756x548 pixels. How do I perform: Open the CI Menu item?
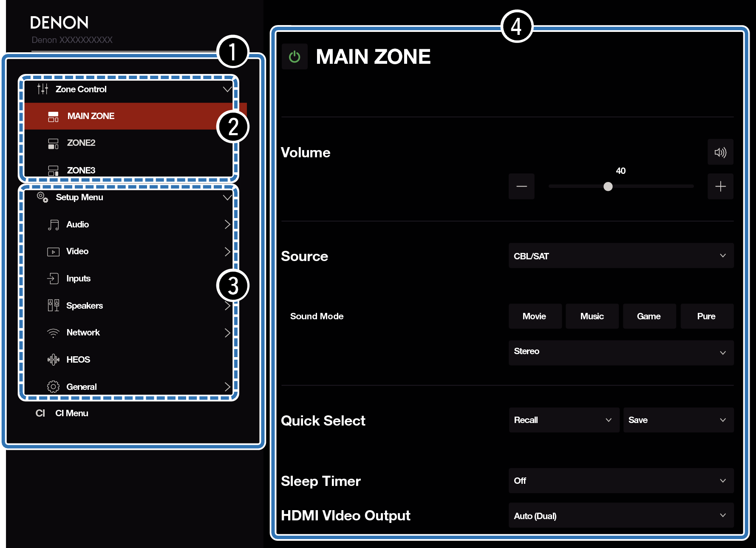click(x=71, y=413)
